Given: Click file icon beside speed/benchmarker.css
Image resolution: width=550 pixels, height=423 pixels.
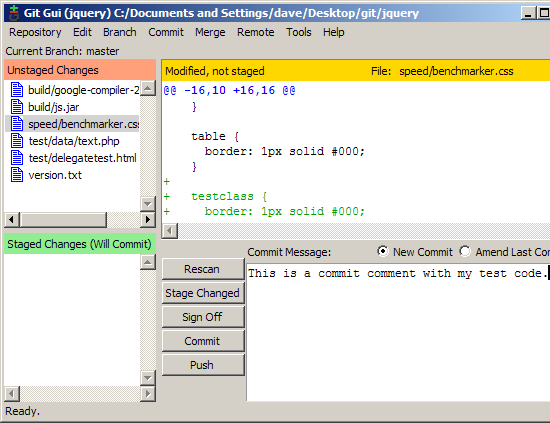Looking at the screenshot, I should pos(17,124).
